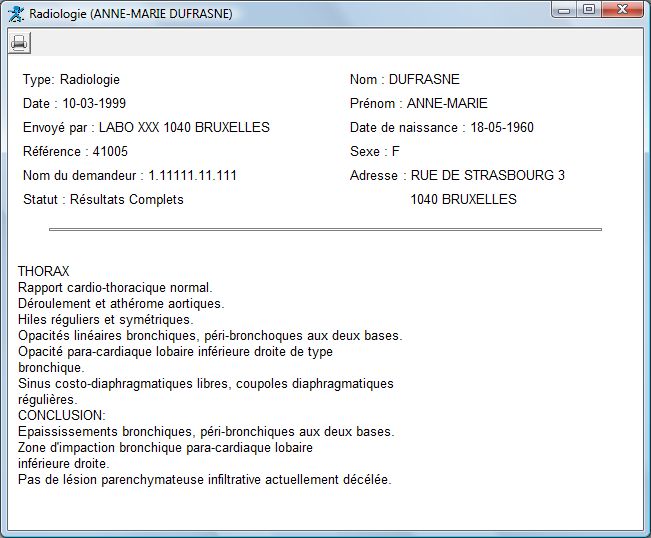This screenshot has width=651, height=538.
Task: Select the date 10-03-1999
Action: pos(94,103)
